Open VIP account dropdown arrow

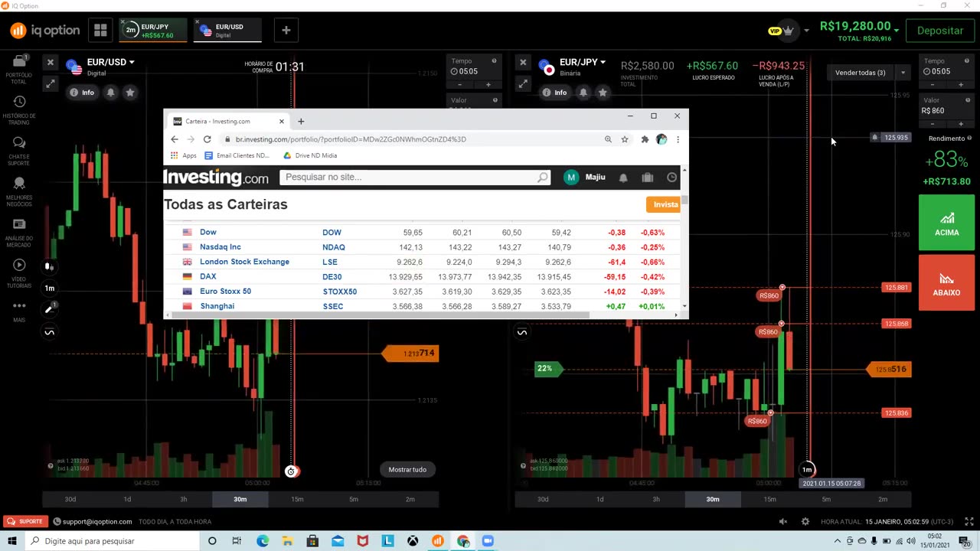point(806,31)
